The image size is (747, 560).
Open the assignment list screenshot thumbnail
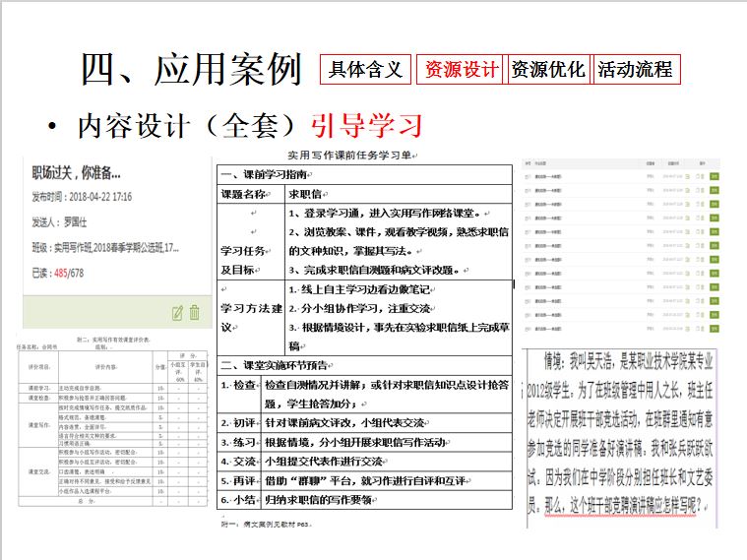[x=621, y=246]
